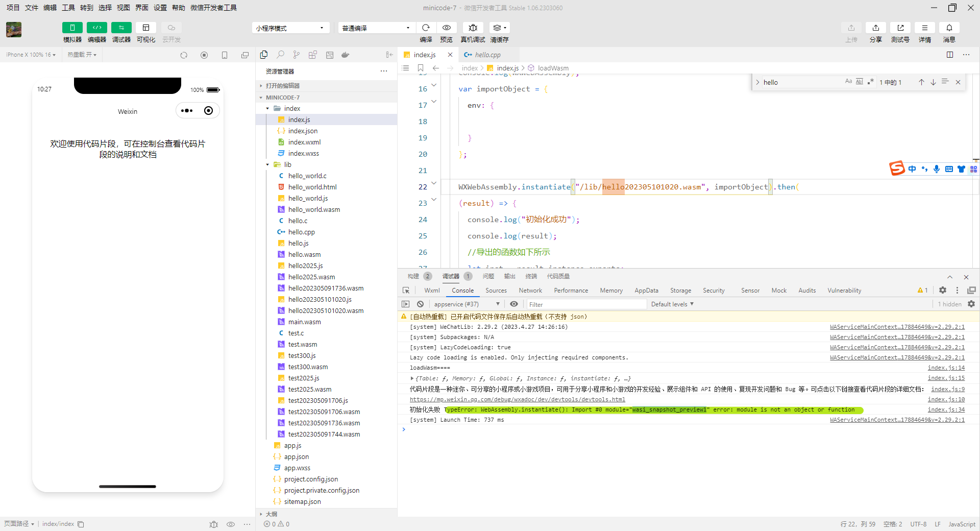This screenshot has height=531, width=980.
Task: Click the Preview eye icon
Action: [447, 28]
